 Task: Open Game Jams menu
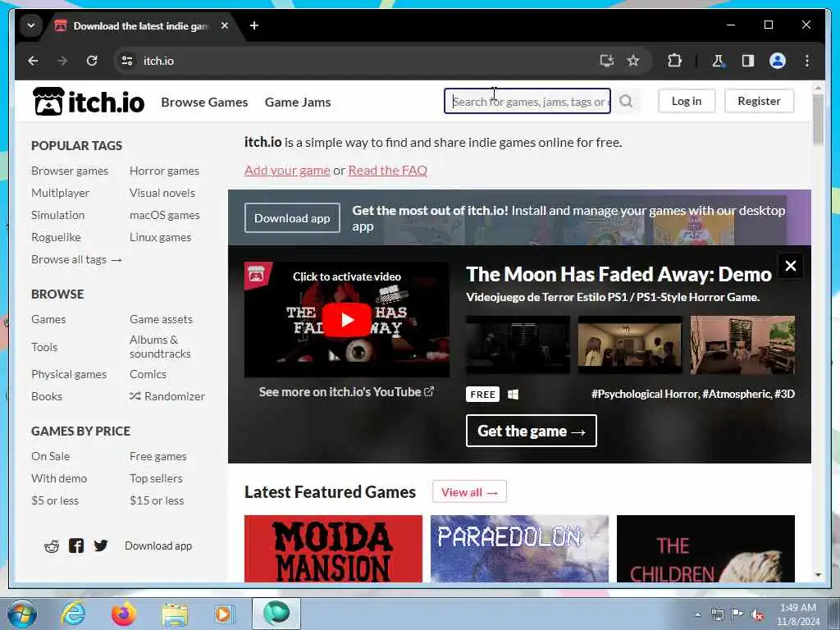click(x=297, y=102)
